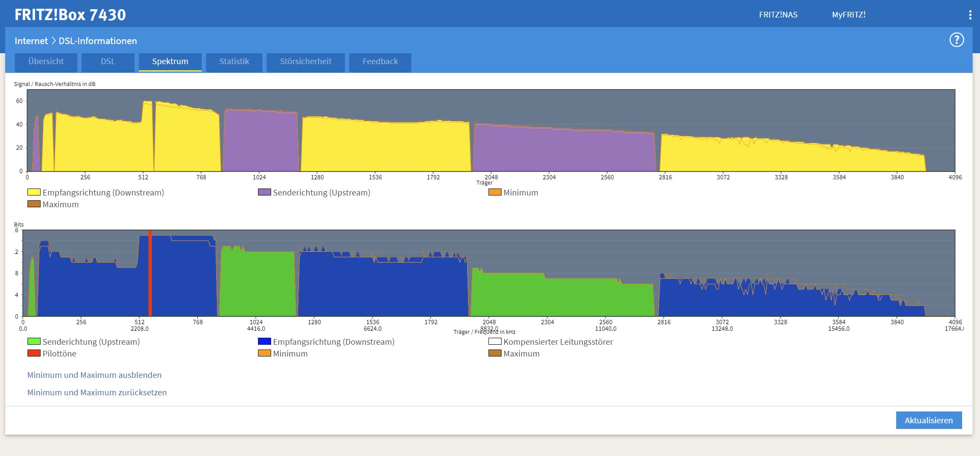This screenshot has height=456, width=980.
Task: Click red Pilottöne legend swatch
Action: [34, 353]
